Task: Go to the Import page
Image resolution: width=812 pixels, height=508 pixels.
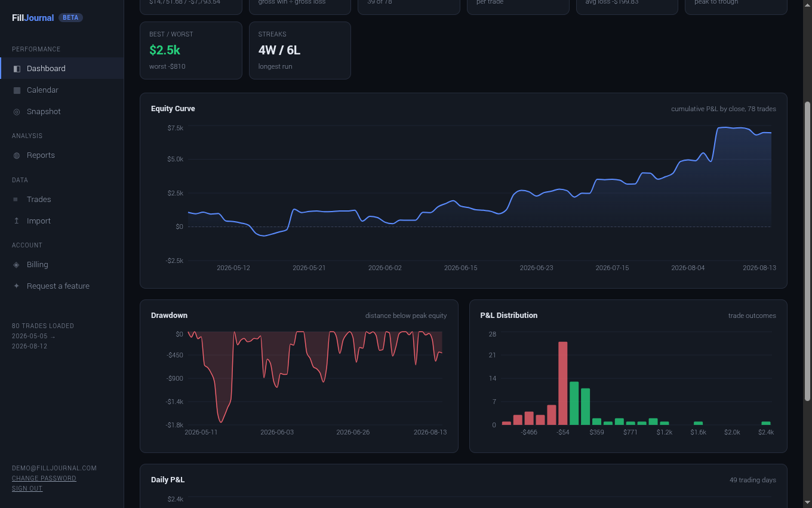Action: pos(62,221)
